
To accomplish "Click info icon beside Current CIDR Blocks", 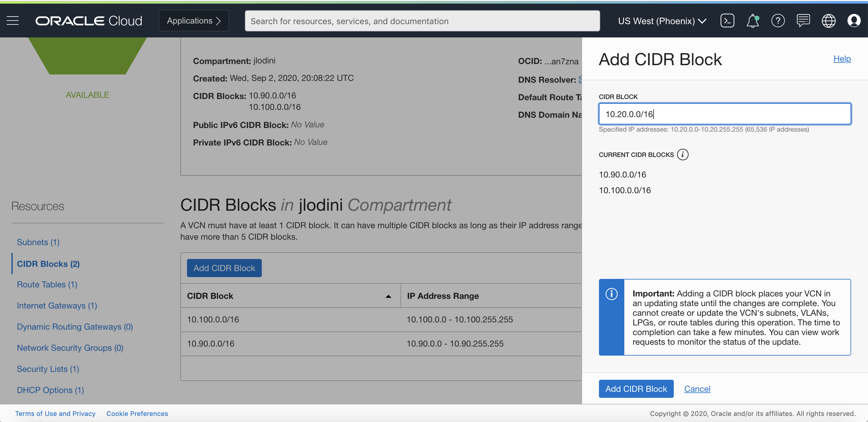I will click(682, 155).
